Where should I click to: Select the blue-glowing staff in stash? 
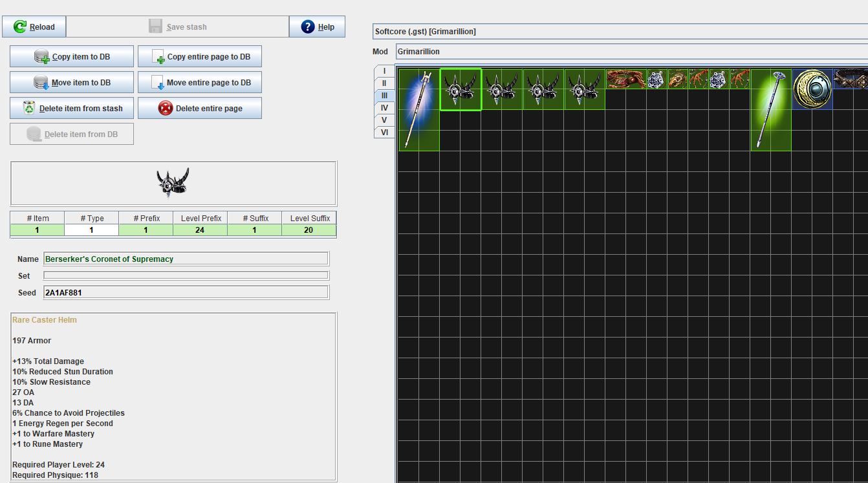coord(418,110)
